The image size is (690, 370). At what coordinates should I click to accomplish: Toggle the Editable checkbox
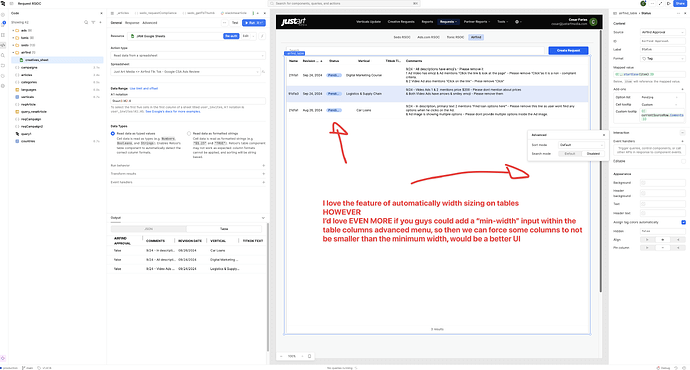[x=683, y=161]
